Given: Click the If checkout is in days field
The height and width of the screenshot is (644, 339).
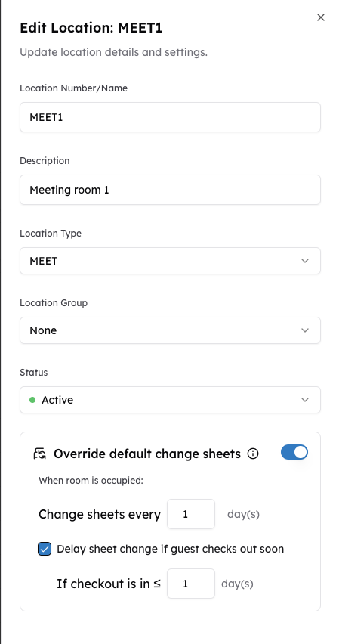Looking at the screenshot, I should [x=191, y=584].
